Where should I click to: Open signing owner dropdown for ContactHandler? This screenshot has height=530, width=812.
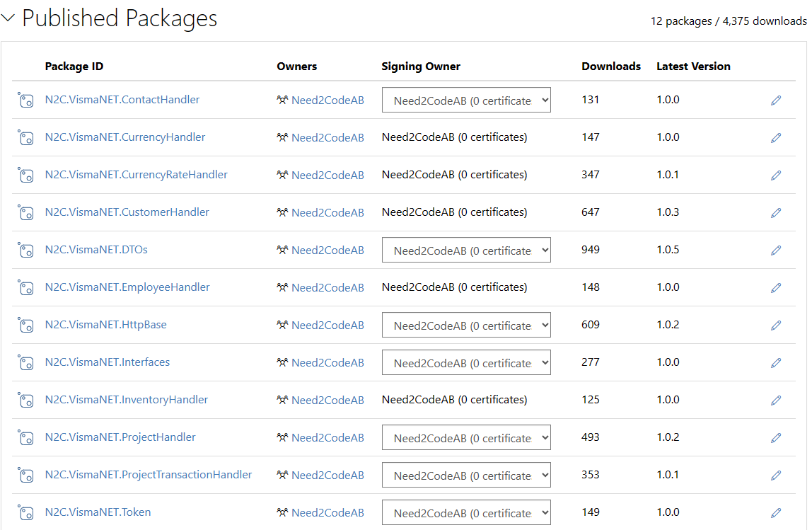(x=466, y=100)
